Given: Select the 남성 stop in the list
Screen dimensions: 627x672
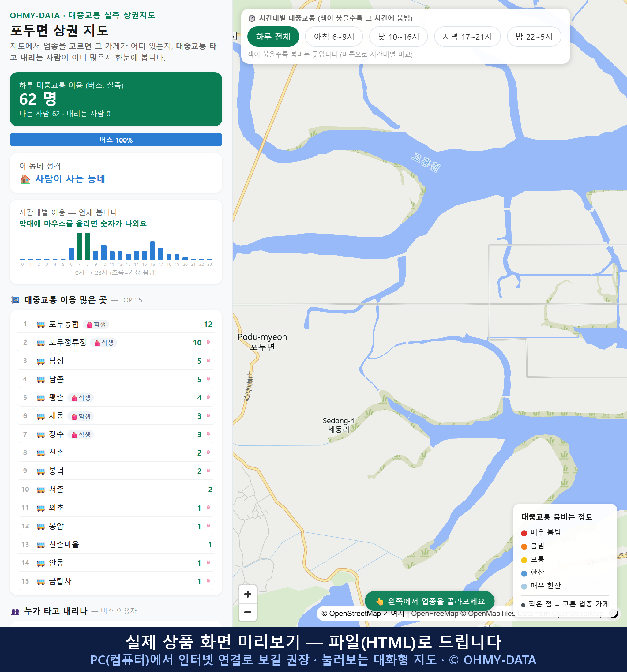Looking at the screenshot, I should [x=116, y=361].
